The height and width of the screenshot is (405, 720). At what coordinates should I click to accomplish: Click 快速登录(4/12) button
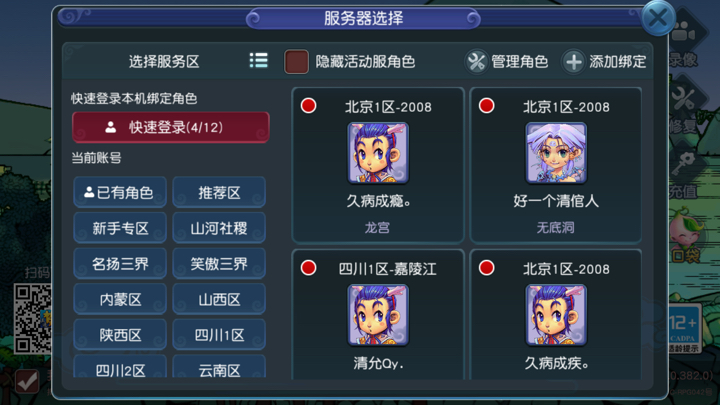171,127
